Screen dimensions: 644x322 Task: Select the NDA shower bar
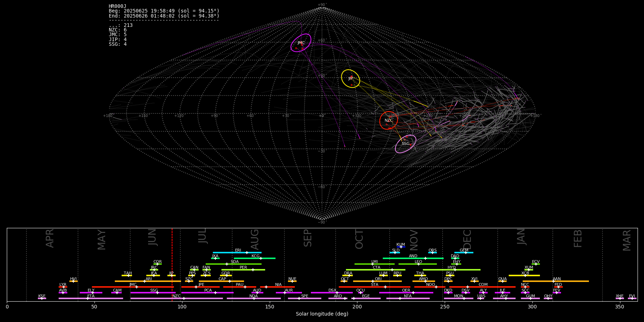tap(254, 298)
